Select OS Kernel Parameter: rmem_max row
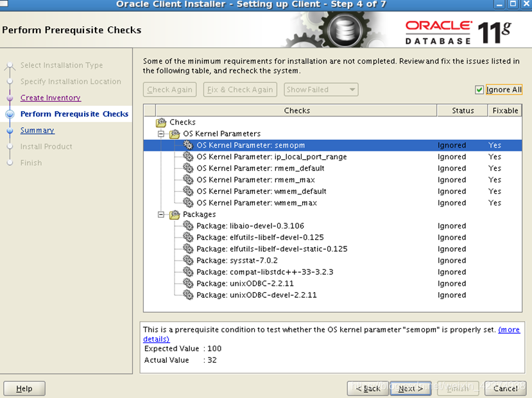The height and width of the screenshot is (398, 532). (332, 180)
